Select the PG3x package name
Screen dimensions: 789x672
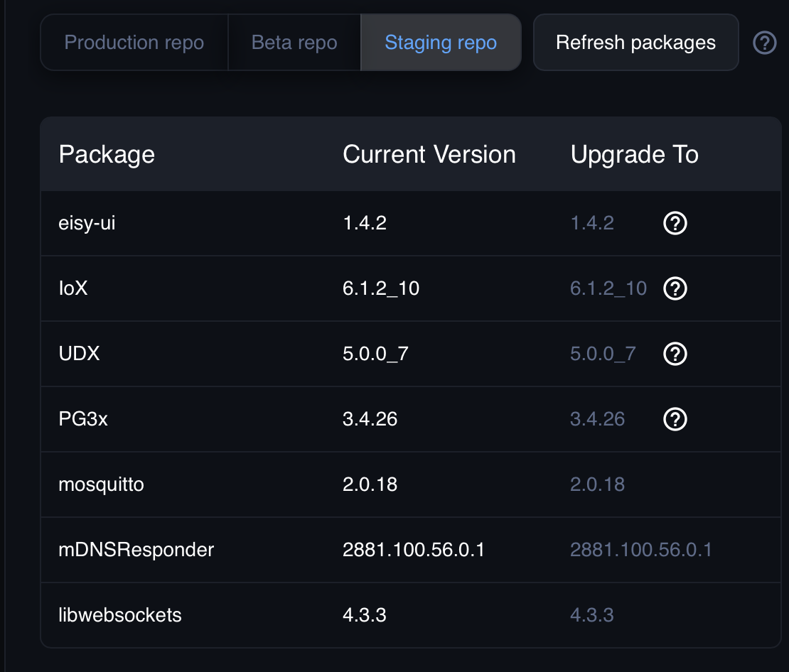point(83,419)
